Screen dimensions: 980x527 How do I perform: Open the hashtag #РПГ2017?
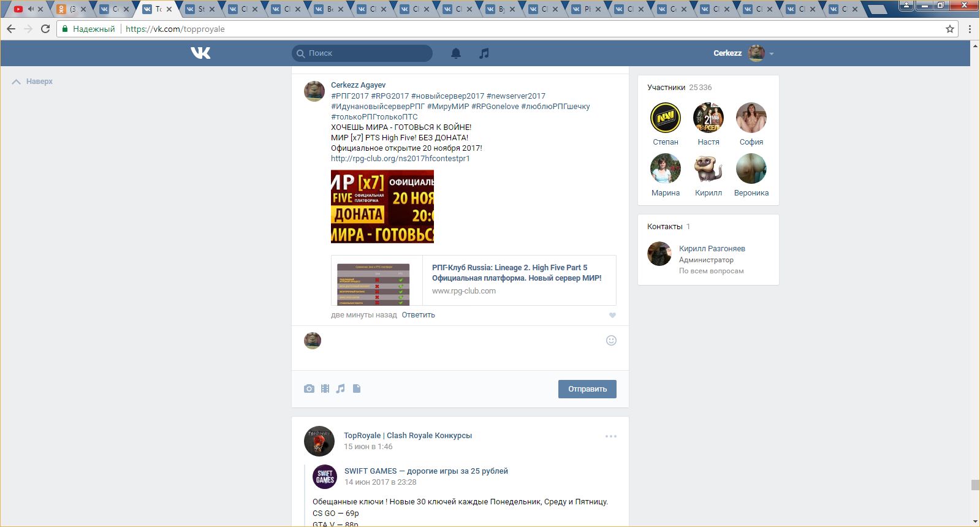[350, 96]
